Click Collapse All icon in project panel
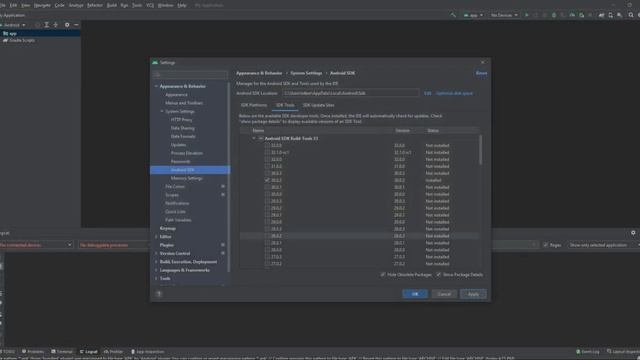 point(56,25)
